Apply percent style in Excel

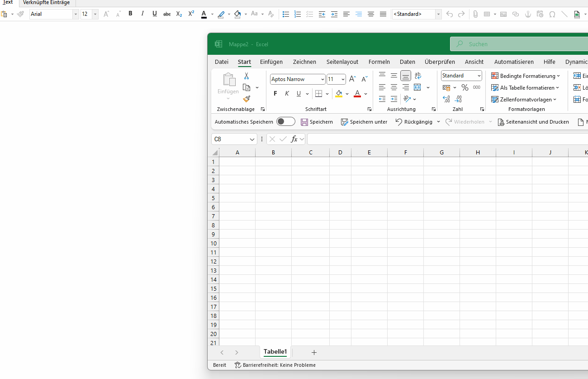point(465,87)
